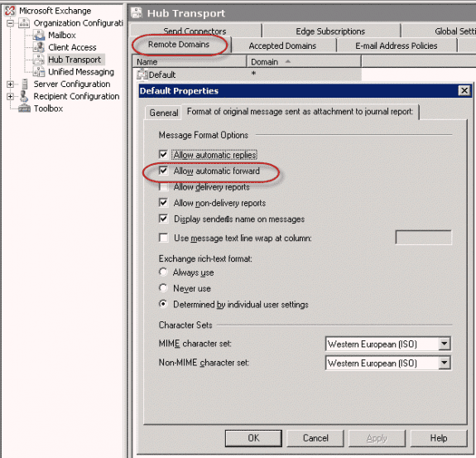Viewport: 476px width, 458px height.
Task: Click the OK button
Action: click(x=253, y=438)
